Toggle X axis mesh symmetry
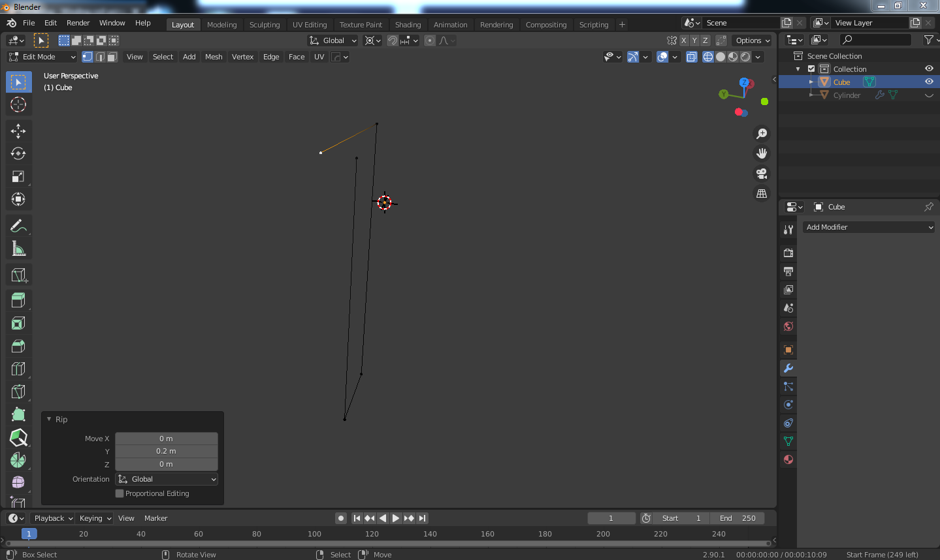Image resolution: width=940 pixels, height=560 pixels. (x=684, y=40)
